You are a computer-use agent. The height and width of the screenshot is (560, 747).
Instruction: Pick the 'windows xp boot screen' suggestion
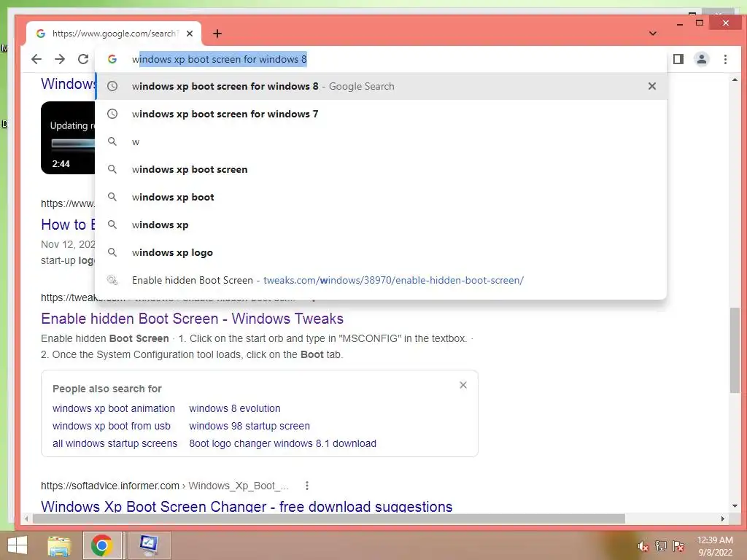click(381, 169)
